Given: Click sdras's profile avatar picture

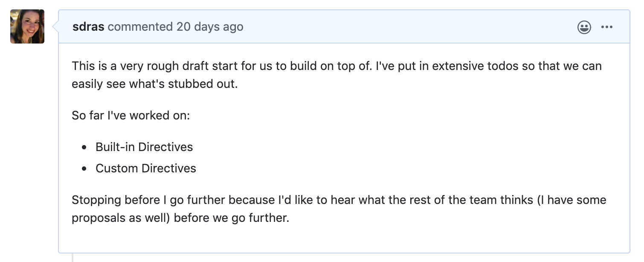Looking at the screenshot, I should pos(27,26).
